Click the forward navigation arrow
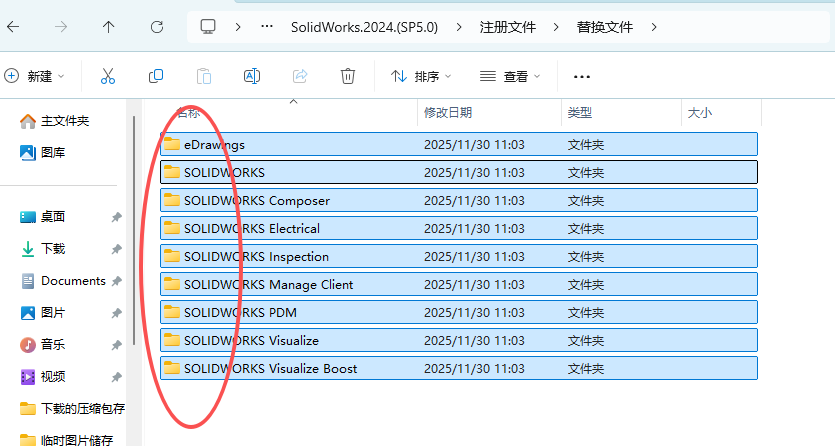Viewport: 835px width, 446px height. (61, 27)
